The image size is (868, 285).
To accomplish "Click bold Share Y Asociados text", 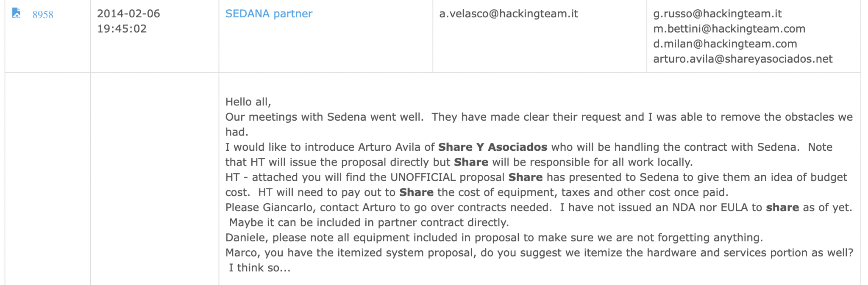I will [x=492, y=147].
